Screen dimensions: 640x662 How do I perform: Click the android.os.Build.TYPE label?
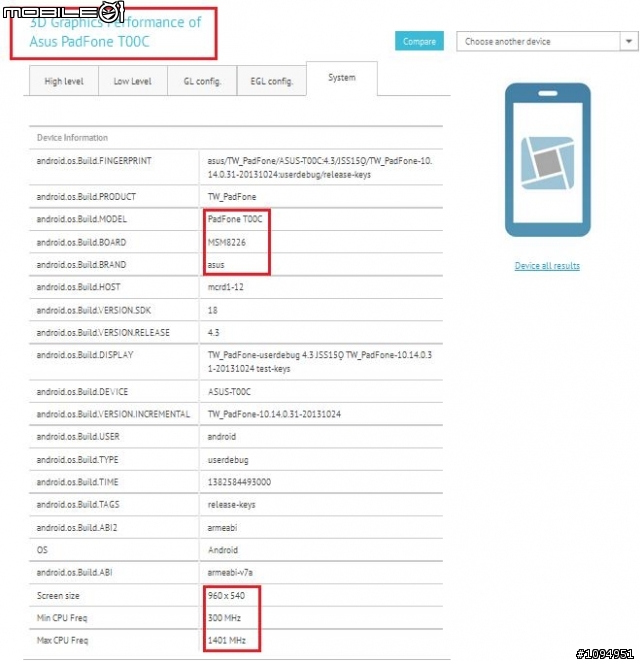(77, 460)
